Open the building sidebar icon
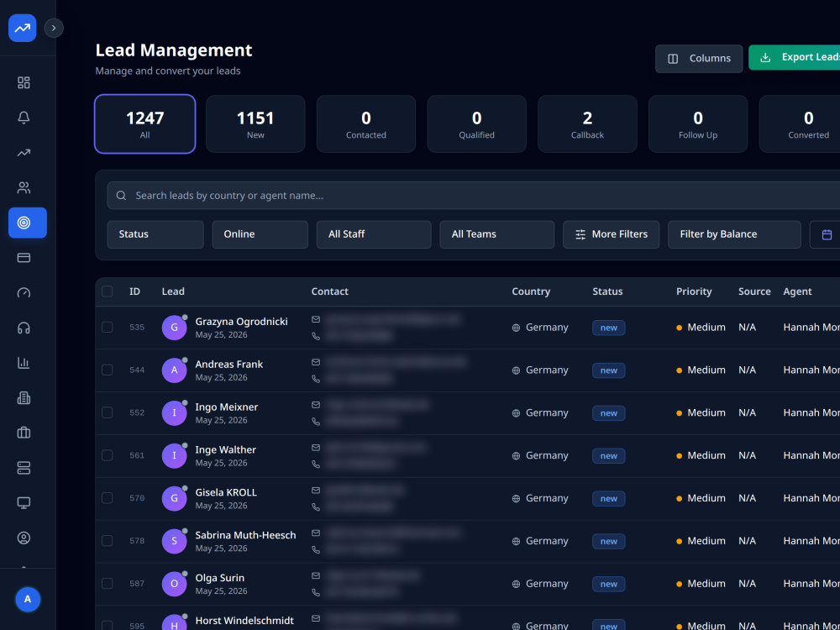 [x=24, y=398]
